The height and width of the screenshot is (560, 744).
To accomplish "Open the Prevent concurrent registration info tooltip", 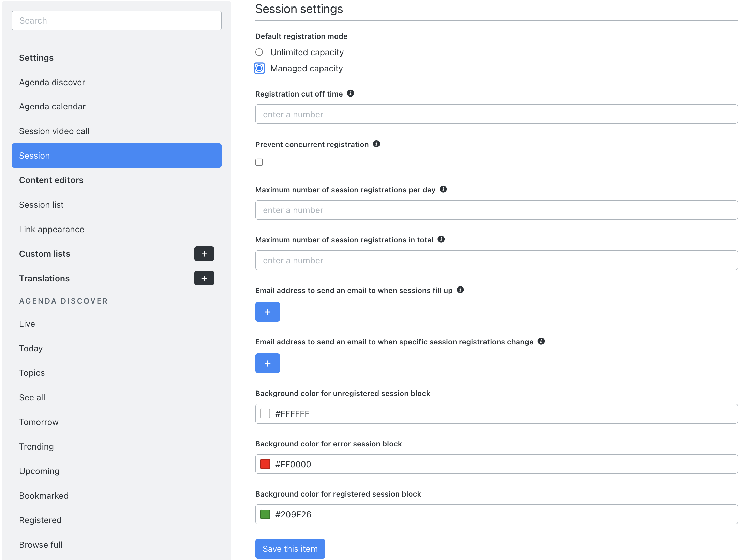I will pos(377,144).
